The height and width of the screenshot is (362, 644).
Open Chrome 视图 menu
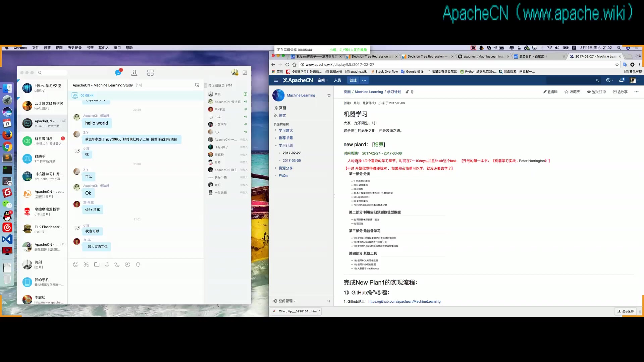pos(59,48)
